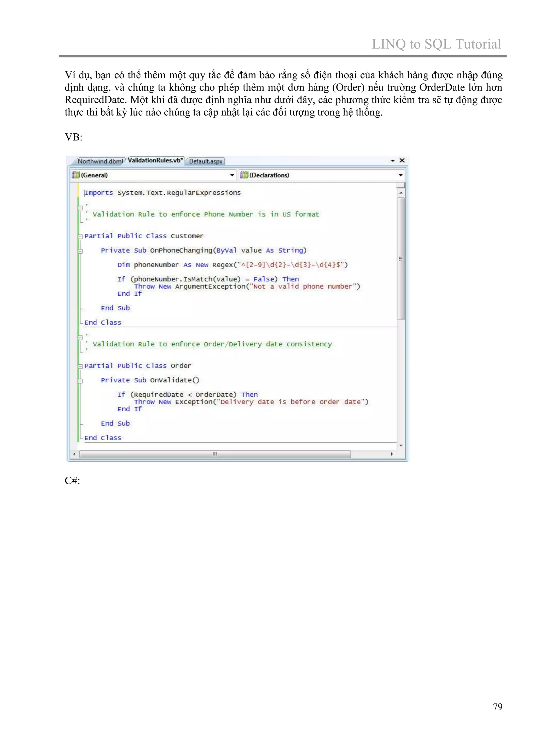This screenshot has width=535, height=756.
Task: Collapse the OnValidate sub outline
Action: tap(80, 381)
